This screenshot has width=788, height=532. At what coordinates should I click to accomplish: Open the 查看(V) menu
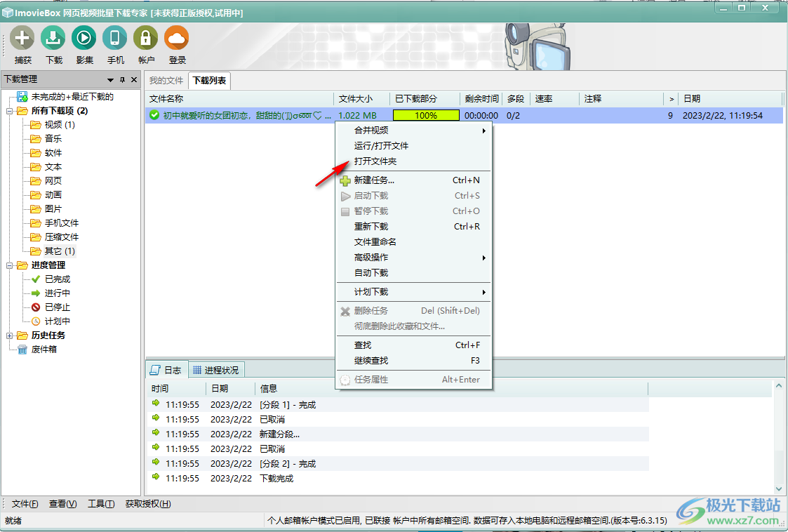pyautogui.click(x=63, y=504)
